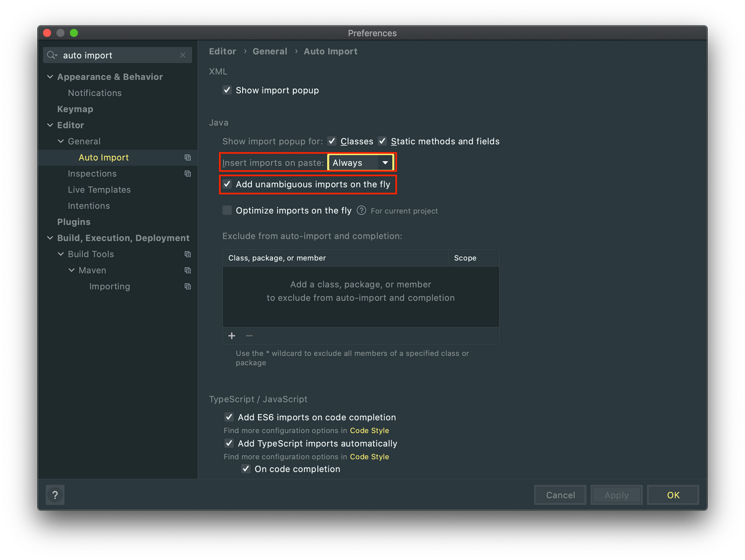Click the project-level icon beside Auto Import
The height and width of the screenshot is (560, 745).
click(187, 158)
